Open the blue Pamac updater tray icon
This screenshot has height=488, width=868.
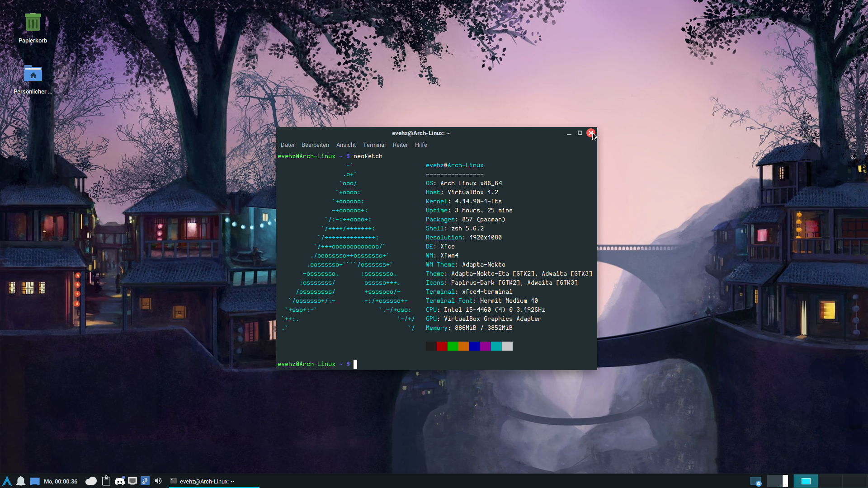[x=145, y=481]
